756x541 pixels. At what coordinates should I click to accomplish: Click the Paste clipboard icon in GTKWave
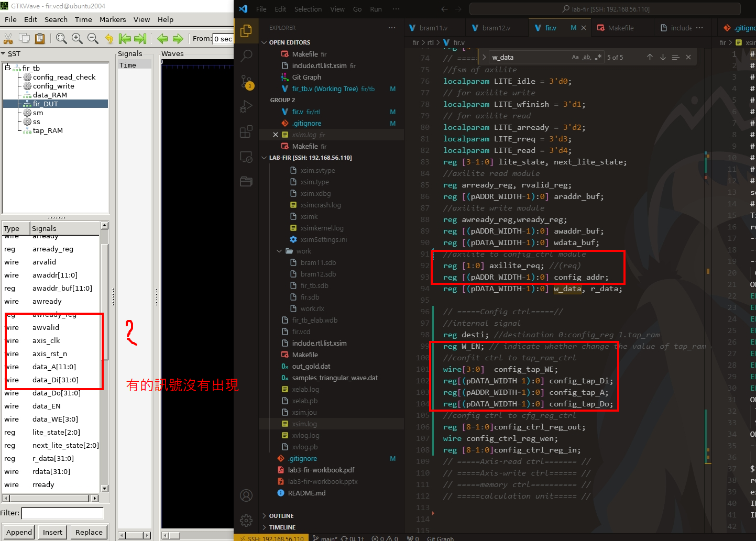tap(40, 38)
